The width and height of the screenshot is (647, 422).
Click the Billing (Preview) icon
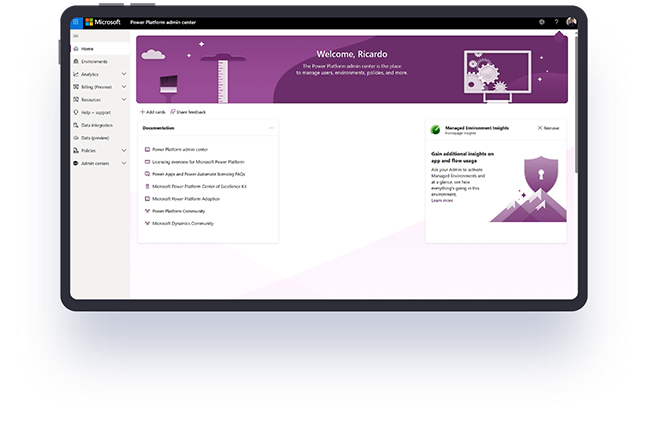click(x=76, y=87)
